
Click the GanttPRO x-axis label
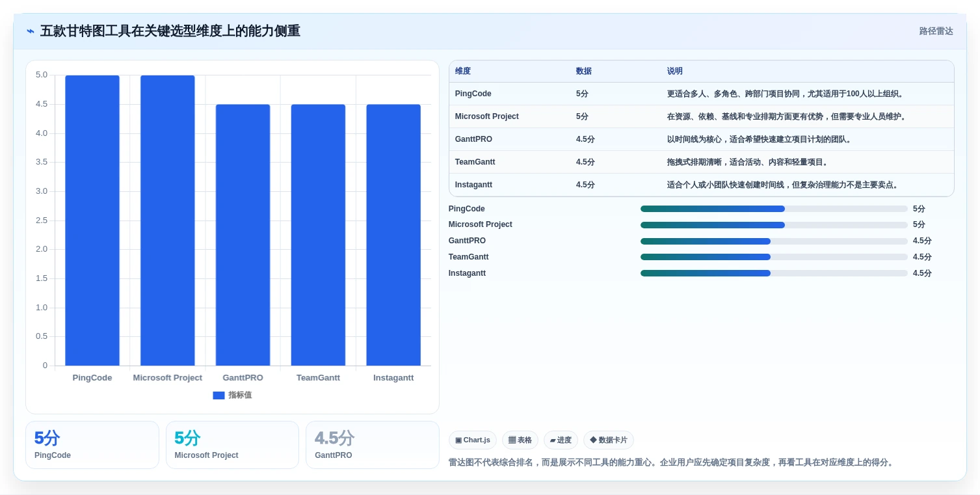pyautogui.click(x=243, y=378)
